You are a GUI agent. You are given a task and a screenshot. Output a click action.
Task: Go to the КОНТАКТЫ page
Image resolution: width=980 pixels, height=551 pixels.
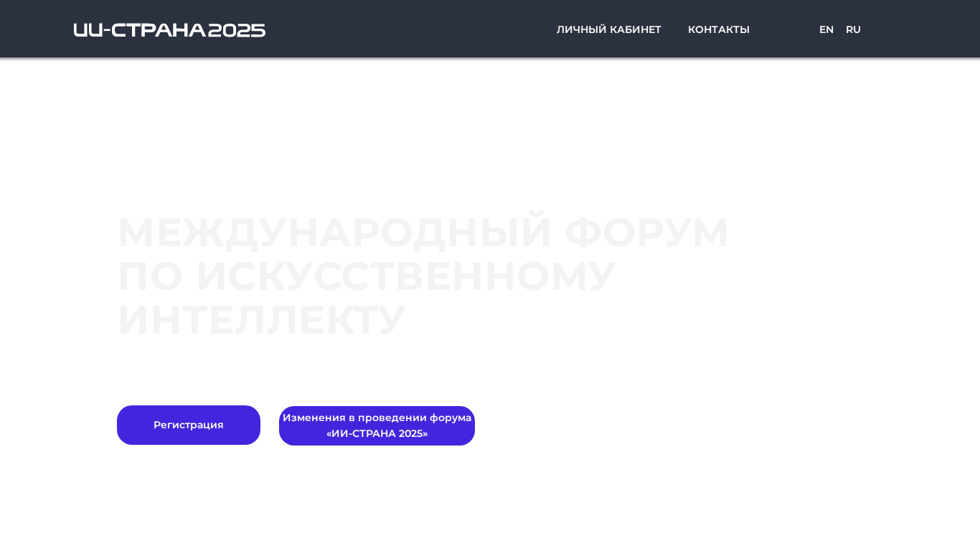click(719, 29)
